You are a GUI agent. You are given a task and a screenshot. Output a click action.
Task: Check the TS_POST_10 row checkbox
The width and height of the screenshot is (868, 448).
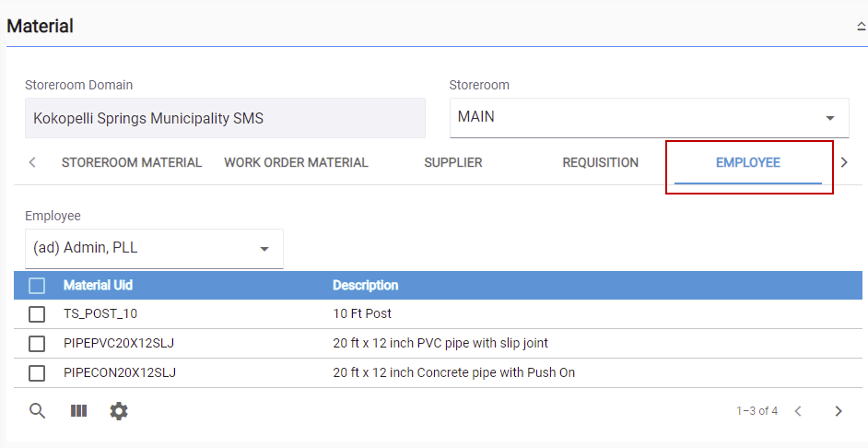(37, 314)
